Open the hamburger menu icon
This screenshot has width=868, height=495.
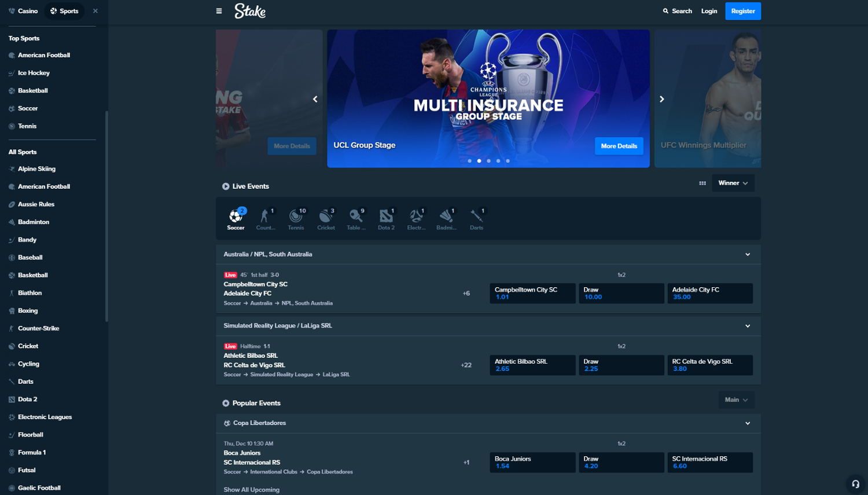pos(219,11)
